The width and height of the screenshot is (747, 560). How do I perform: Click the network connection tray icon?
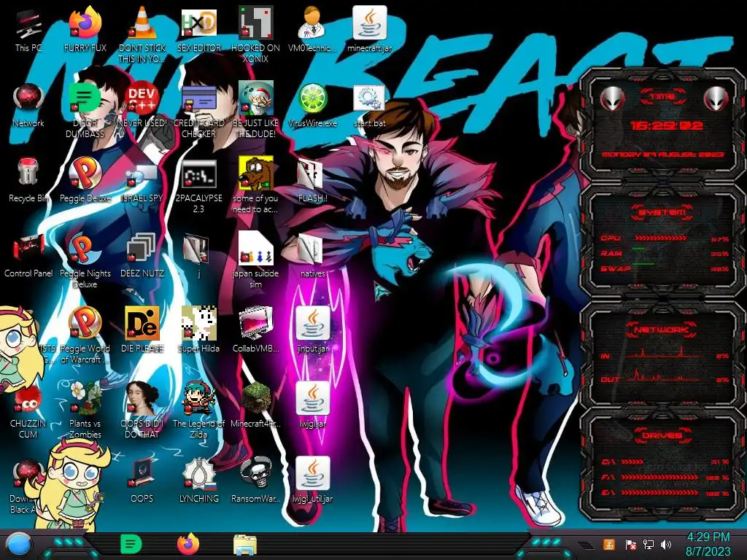[x=649, y=544]
